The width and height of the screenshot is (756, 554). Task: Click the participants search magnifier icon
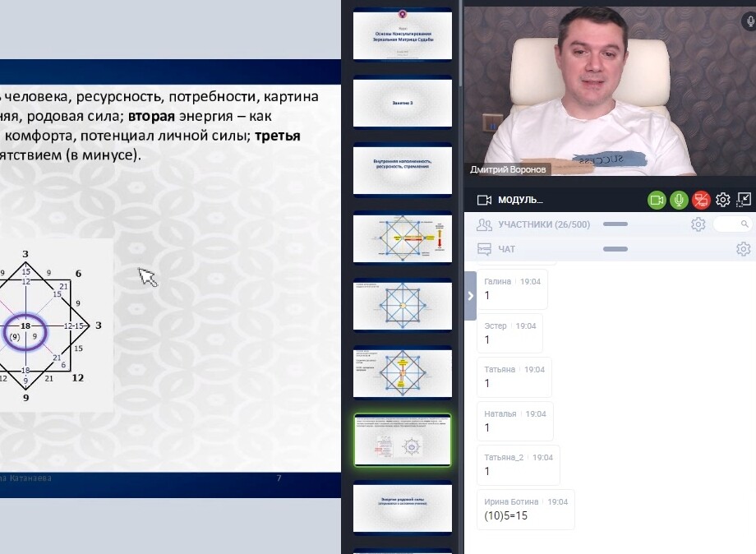click(744, 224)
